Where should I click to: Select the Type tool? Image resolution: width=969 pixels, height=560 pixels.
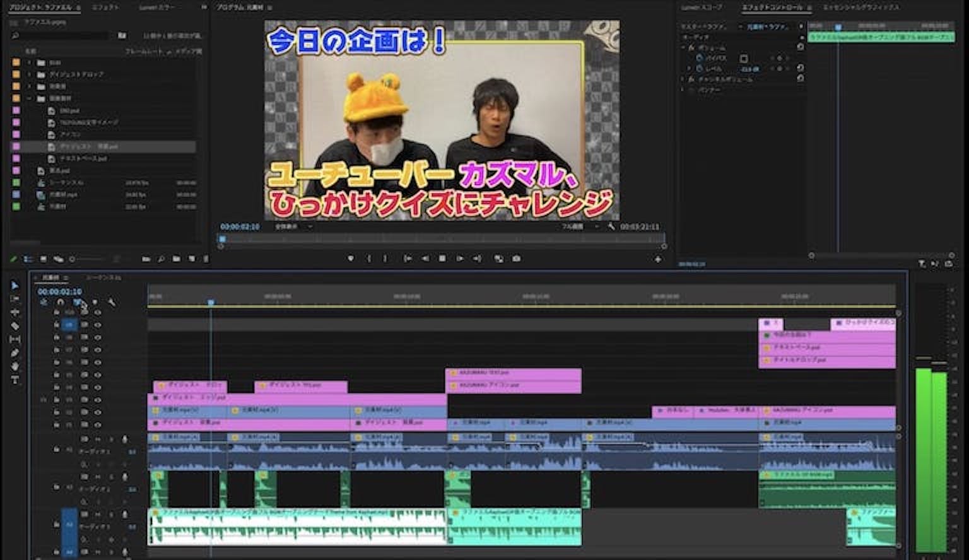[x=15, y=380]
